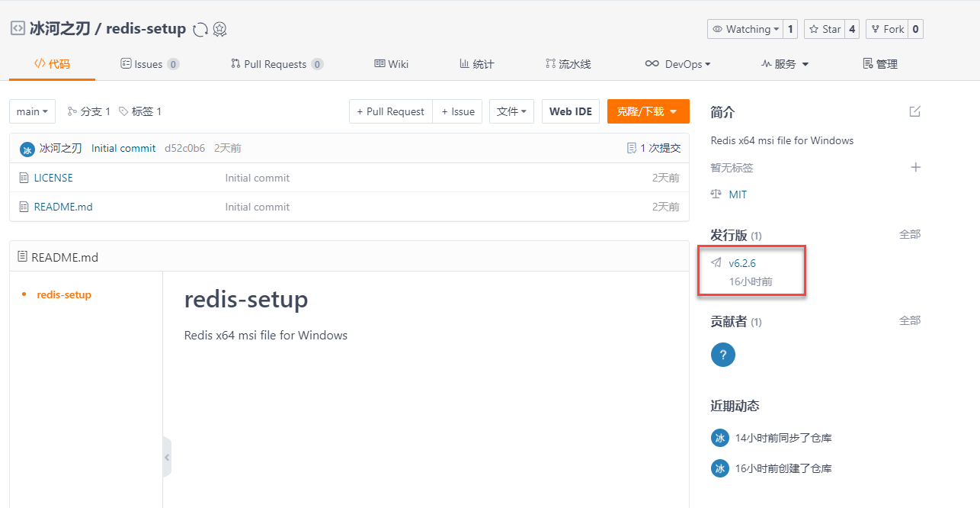Expand the DevOps menu
This screenshot has width=980, height=508.
(677, 64)
